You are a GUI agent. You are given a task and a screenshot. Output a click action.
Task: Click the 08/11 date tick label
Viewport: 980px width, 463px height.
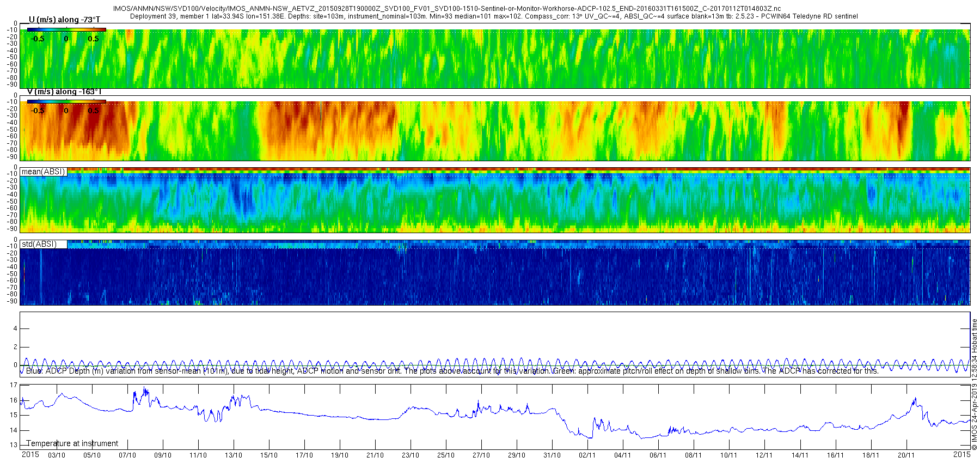pyautogui.click(x=694, y=455)
